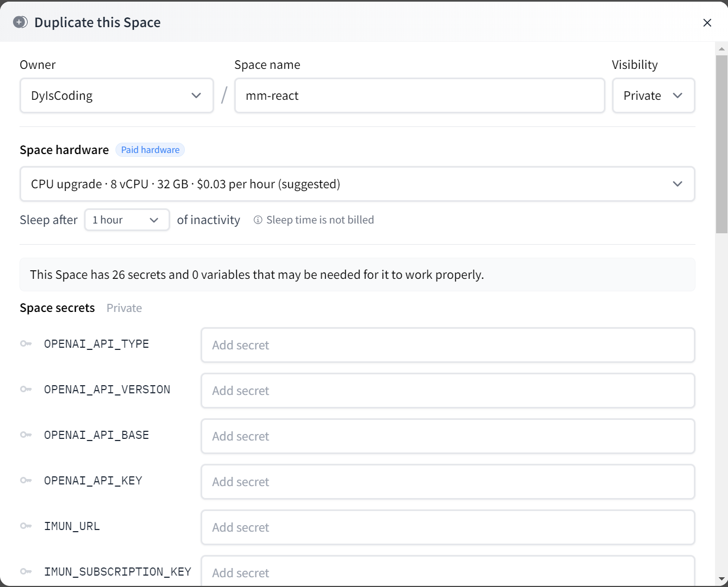Open the Owner dropdown showing DylsCoding
728x587 pixels.
pos(117,95)
